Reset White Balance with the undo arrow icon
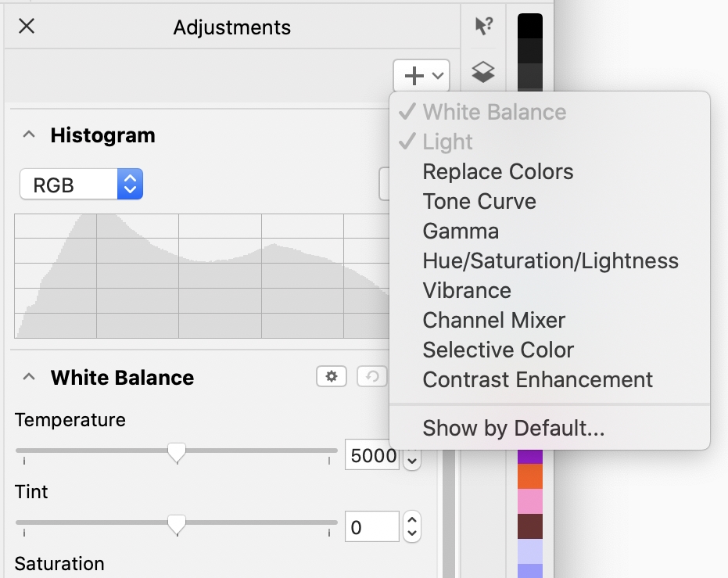Screen dimensions: 728x578 pos(372,377)
